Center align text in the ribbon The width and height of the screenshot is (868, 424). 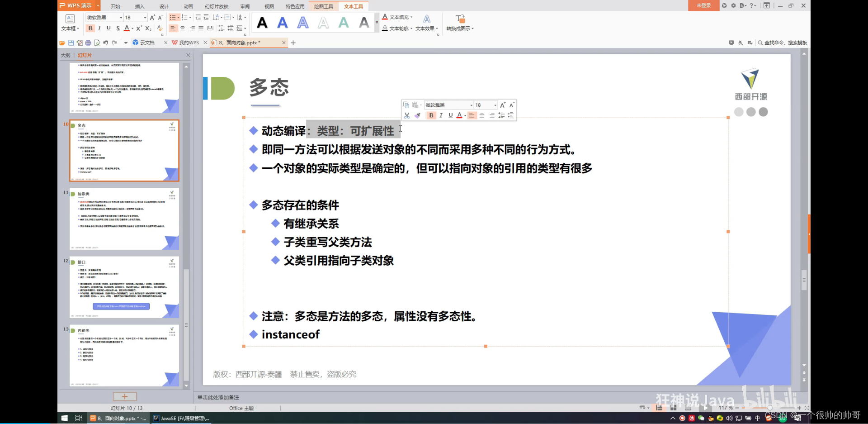(x=183, y=28)
